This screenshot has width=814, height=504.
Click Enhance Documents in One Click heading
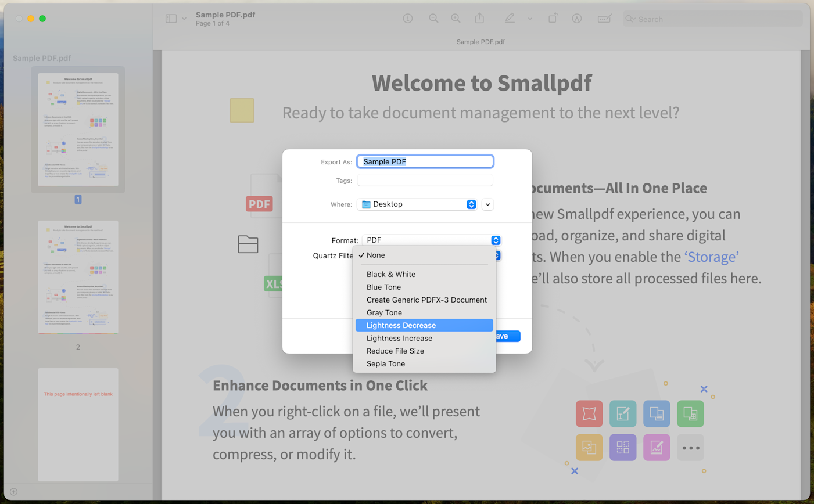[320, 386]
